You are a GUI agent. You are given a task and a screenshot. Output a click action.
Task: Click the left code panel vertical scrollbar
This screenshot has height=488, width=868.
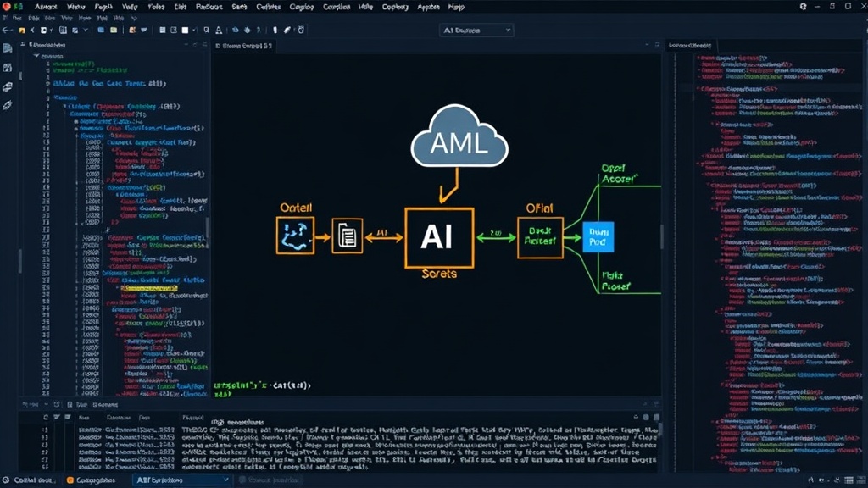coord(208,229)
